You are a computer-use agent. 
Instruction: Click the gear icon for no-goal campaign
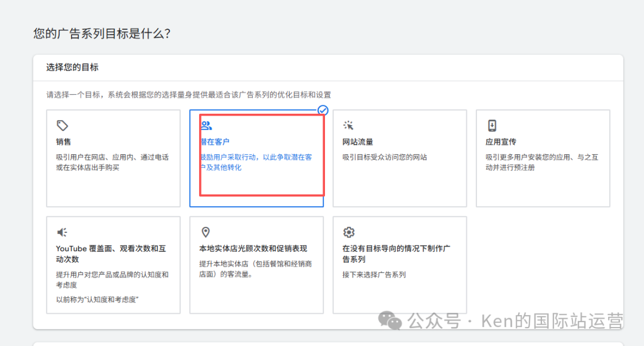(349, 232)
